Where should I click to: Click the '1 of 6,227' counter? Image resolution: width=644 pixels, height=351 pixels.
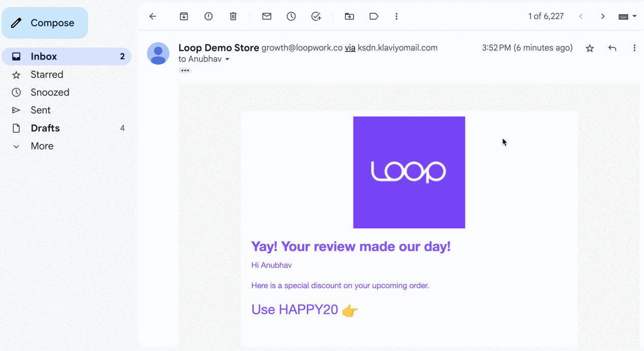[546, 16]
